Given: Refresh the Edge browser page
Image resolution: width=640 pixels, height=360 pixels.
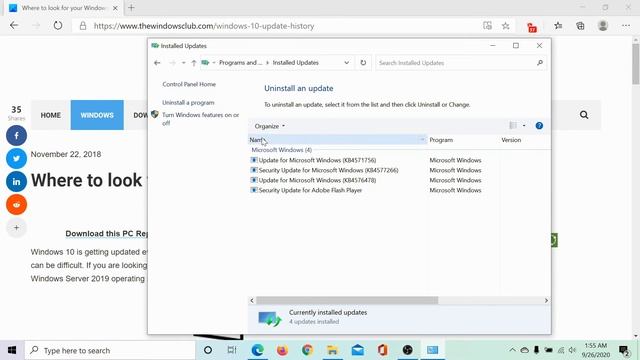Looking at the screenshot, I should click(58, 26).
